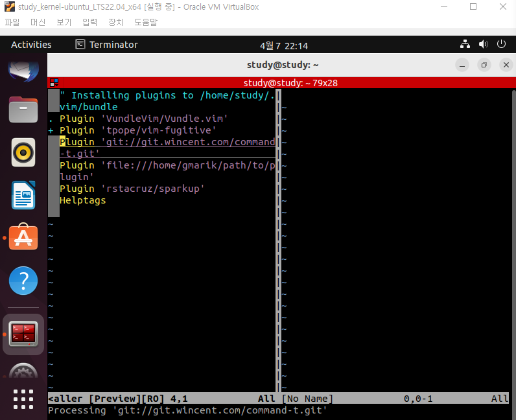The height and width of the screenshot is (420, 516).
Task: Click the line "Plugin 'tpope/vim-fugitive'"
Action: pyautogui.click(x=137, y=130)
